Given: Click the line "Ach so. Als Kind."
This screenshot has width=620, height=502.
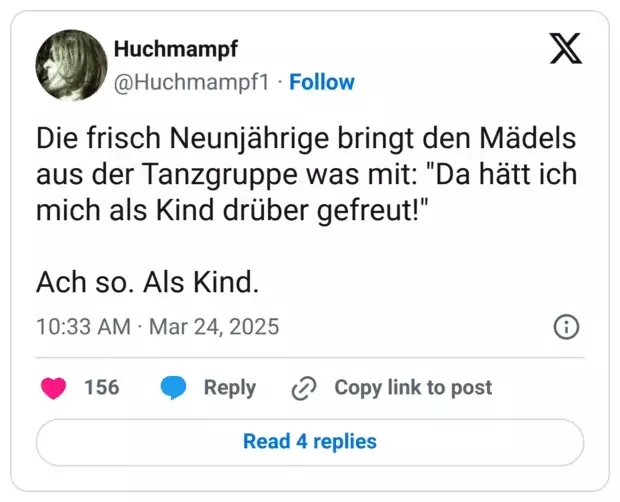Looking at the screenshot, I should (x=147, y=282).
